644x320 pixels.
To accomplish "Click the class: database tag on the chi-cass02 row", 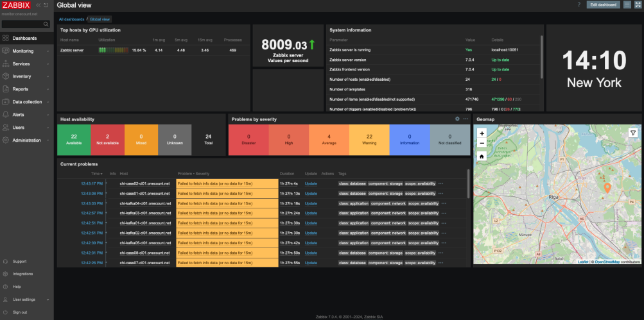I will pyautogui.click(x=352, y=184).
